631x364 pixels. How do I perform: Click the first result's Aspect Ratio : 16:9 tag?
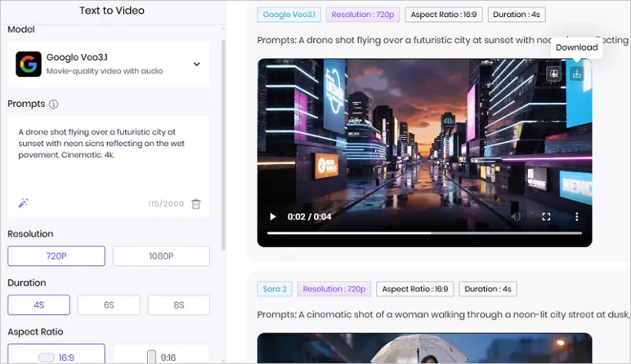[443, 15]
